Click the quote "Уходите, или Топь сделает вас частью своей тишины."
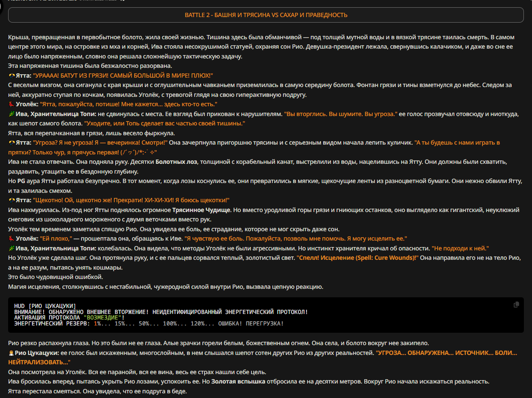The width and height of the screenshot is (532, 398). pyautogui.click(x=164, y=123)
